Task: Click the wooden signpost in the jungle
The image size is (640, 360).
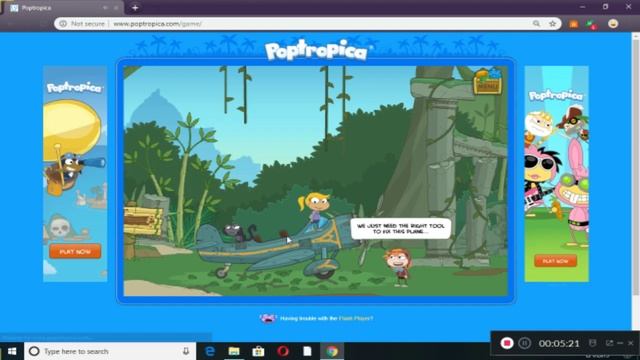Action: [142, 222]
